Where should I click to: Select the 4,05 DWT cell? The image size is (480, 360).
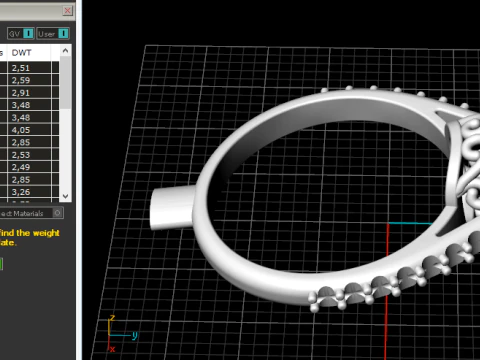click(29, 130)
